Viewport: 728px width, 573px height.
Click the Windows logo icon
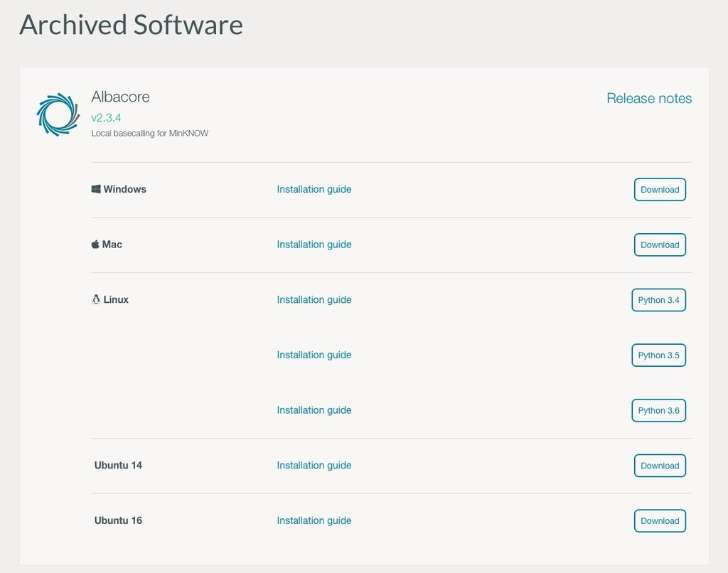pos(96,189)
